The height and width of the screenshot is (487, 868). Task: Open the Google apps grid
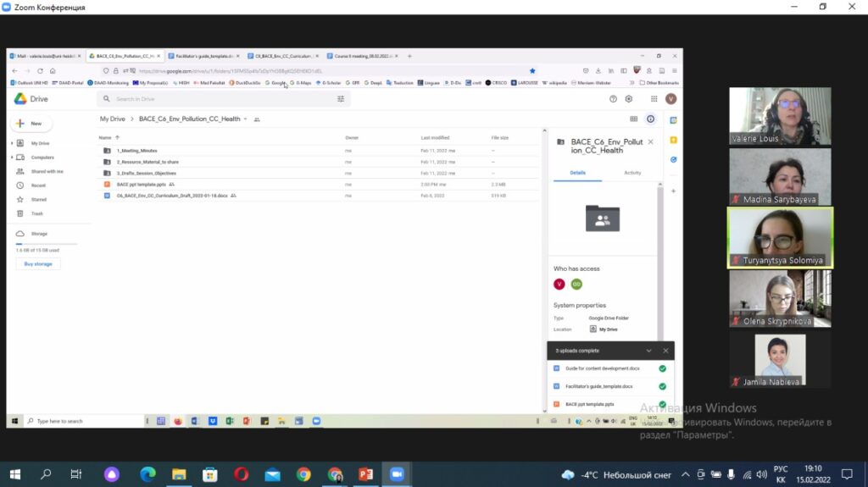(x=654, y=99)
